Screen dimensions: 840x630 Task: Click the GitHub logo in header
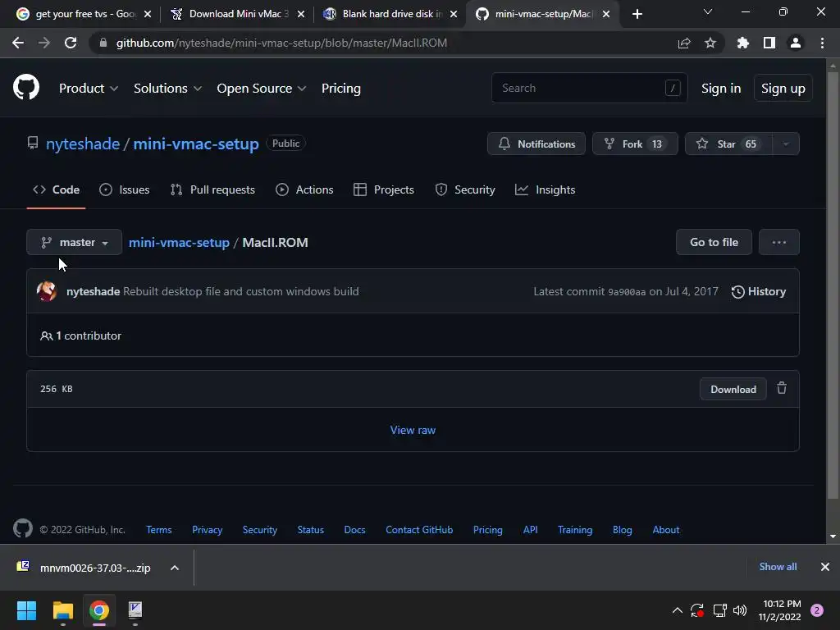[25, 87]
